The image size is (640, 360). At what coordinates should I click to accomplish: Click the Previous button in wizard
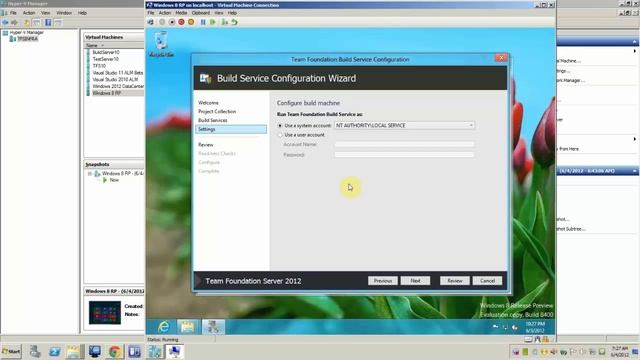click(x=383, y=281)
